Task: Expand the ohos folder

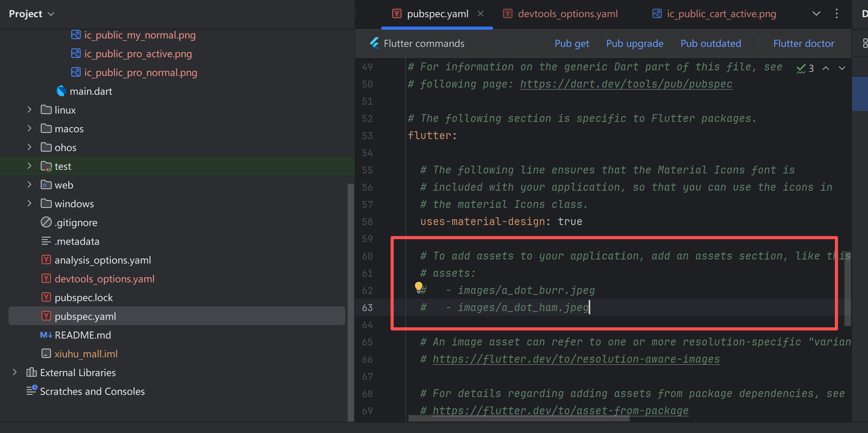Action: click(29, 147)
